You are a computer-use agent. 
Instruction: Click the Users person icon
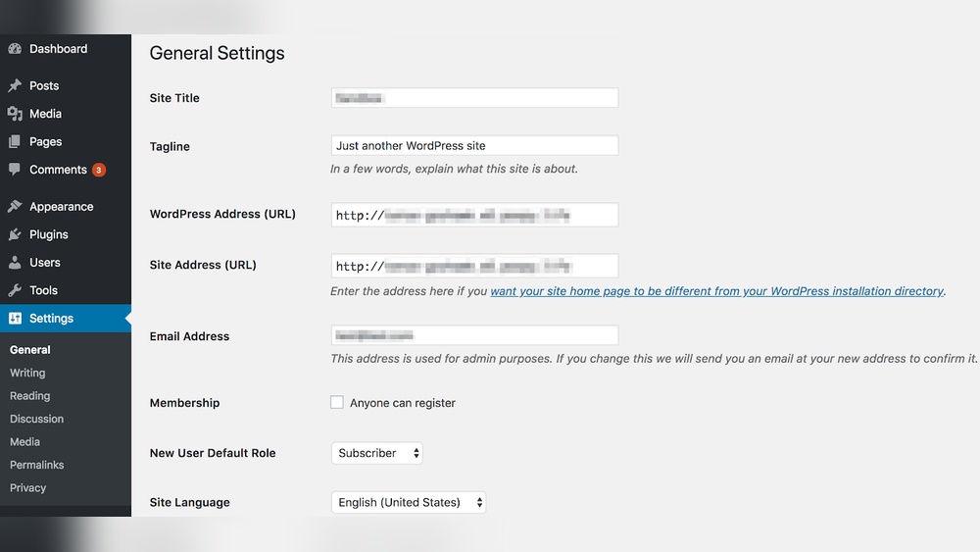[x=15, y=263]
